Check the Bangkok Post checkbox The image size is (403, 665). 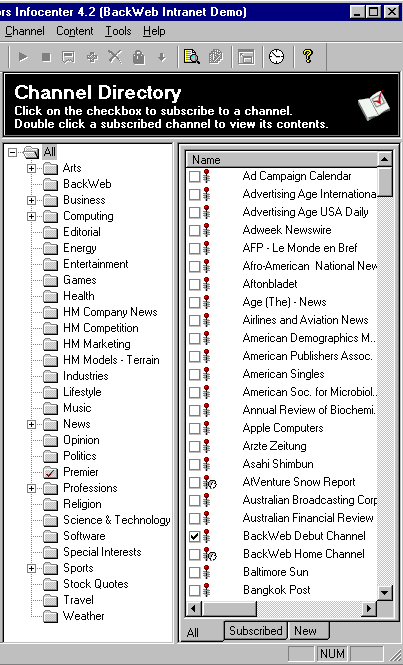pos(194,590)
